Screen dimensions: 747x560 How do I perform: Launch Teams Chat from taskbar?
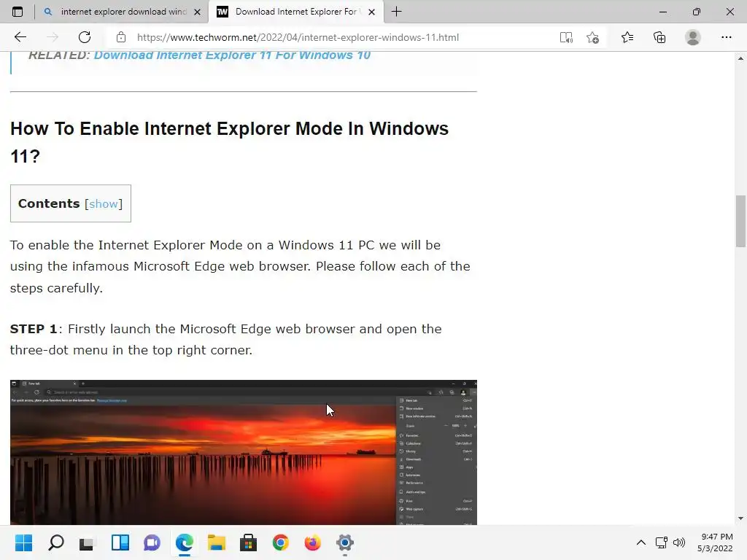click(152, 542)
